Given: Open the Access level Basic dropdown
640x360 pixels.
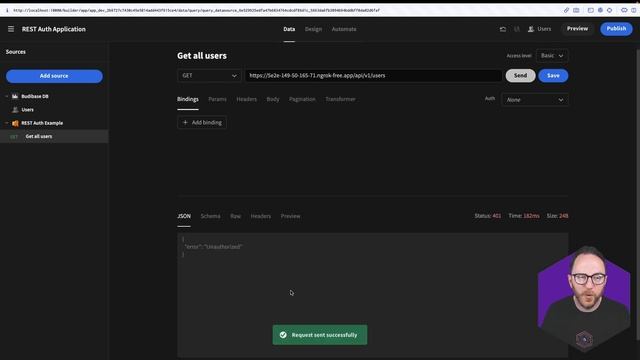Looking at the screenshot, I should click(x=552, y=56).
